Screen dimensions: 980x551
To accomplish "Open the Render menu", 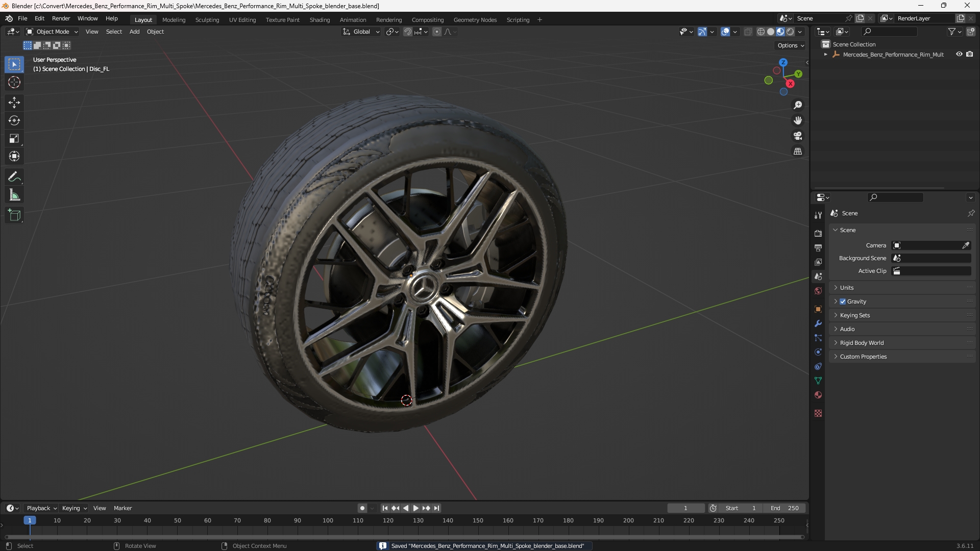I will click(61, 18).
